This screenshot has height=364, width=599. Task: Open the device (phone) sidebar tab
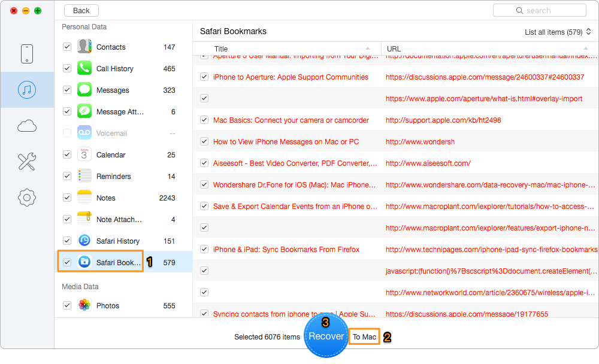pyautogui.click(x=27, y=54)
